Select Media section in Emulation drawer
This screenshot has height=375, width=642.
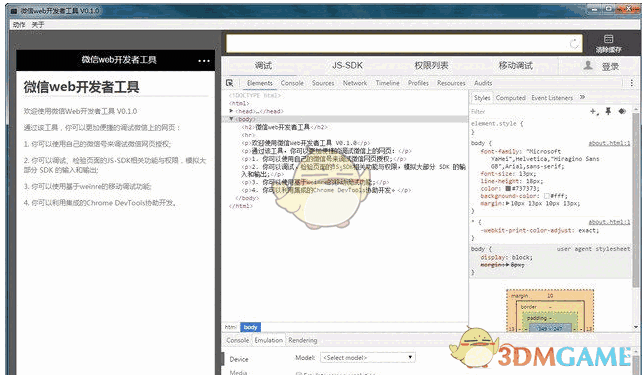(x=238, y=372)
